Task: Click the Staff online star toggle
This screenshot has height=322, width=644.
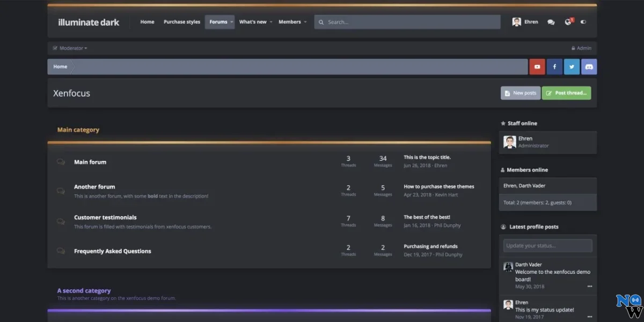Action: click(503, 123)
